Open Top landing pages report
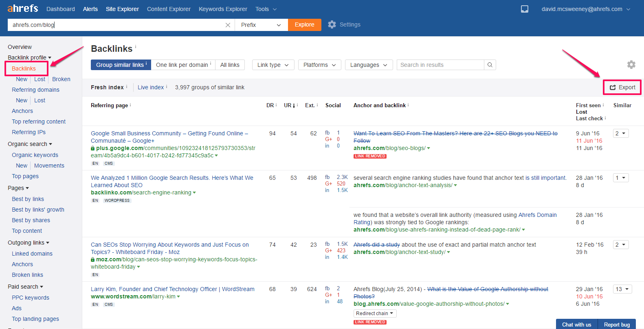The height and width of the screenshot is (329, 644). tap(35, 319)
